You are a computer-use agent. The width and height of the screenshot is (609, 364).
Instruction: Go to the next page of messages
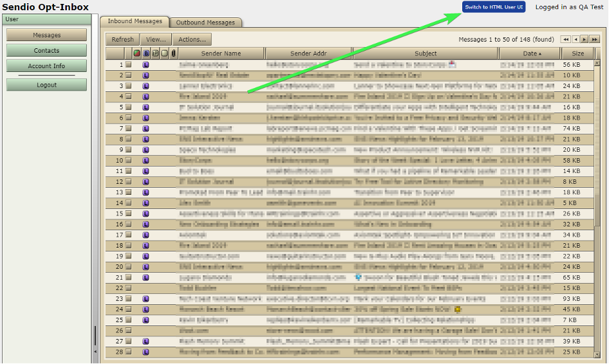tap(584, 39)
